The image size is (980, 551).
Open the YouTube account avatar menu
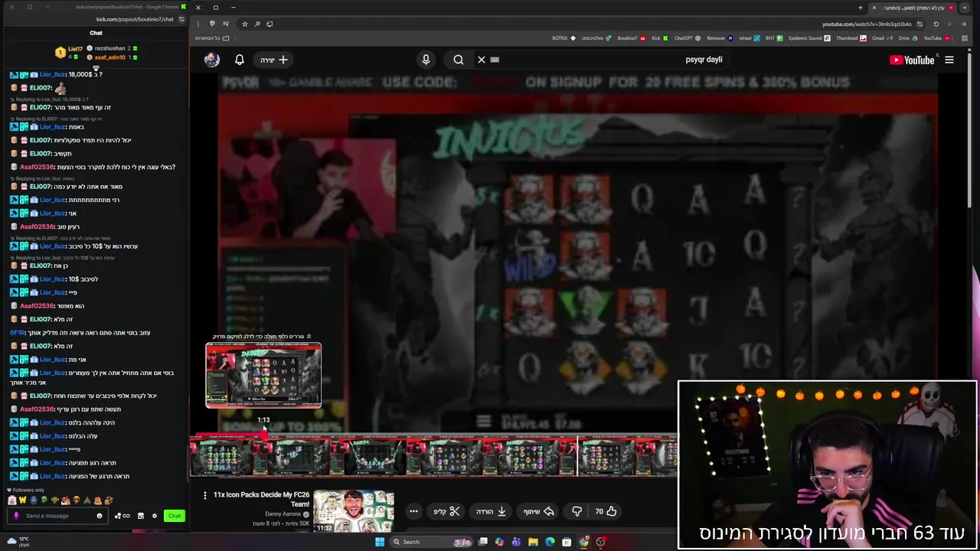pos(212,60)
